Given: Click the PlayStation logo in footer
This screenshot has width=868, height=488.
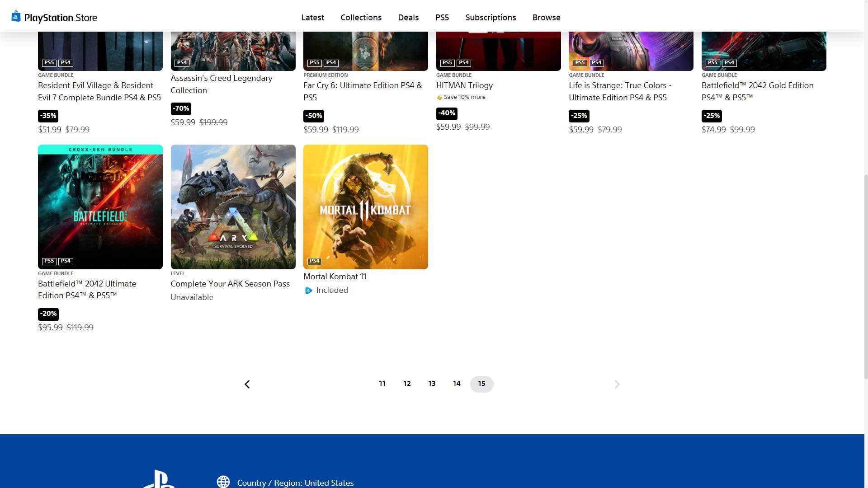Looking at the screenshot, I should [x=159, y=480].
